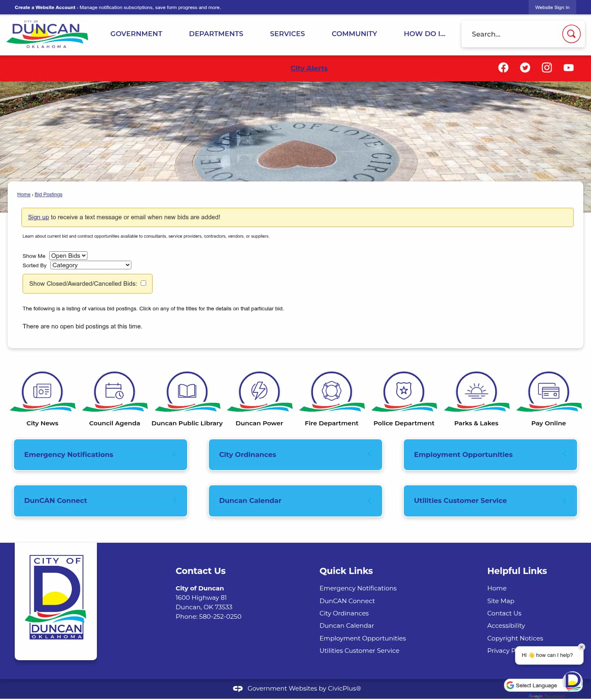This screenshot has height=700, width=591.
Task: Click footer DunCAN Connect link
Action: point(347,601)
